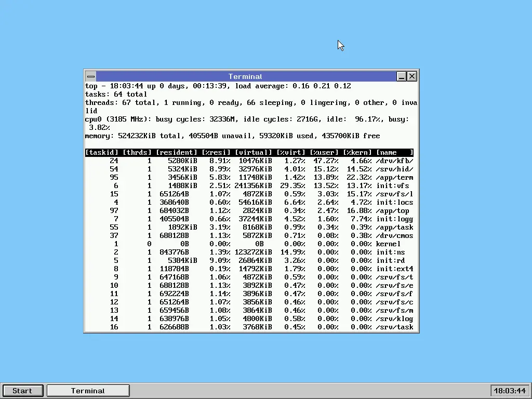
Task: Click the [%kern] column header
Action: 357,152
